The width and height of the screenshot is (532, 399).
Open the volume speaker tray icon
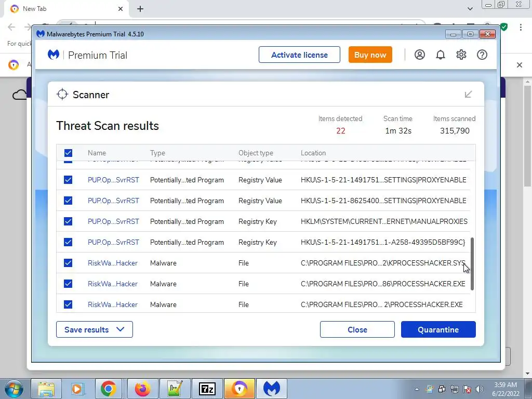point(480,389)
